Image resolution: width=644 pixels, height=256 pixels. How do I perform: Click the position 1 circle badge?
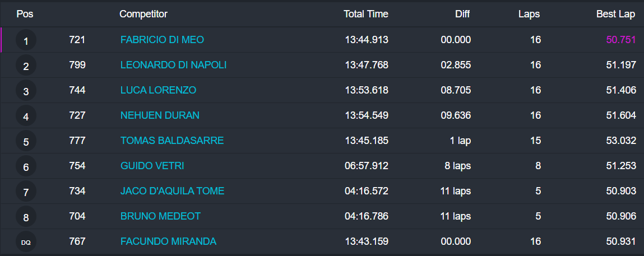[x=26, y=41]
